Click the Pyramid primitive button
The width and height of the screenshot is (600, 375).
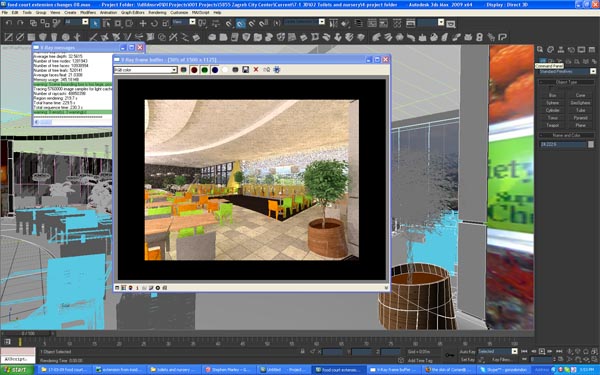tap(580, 118)
